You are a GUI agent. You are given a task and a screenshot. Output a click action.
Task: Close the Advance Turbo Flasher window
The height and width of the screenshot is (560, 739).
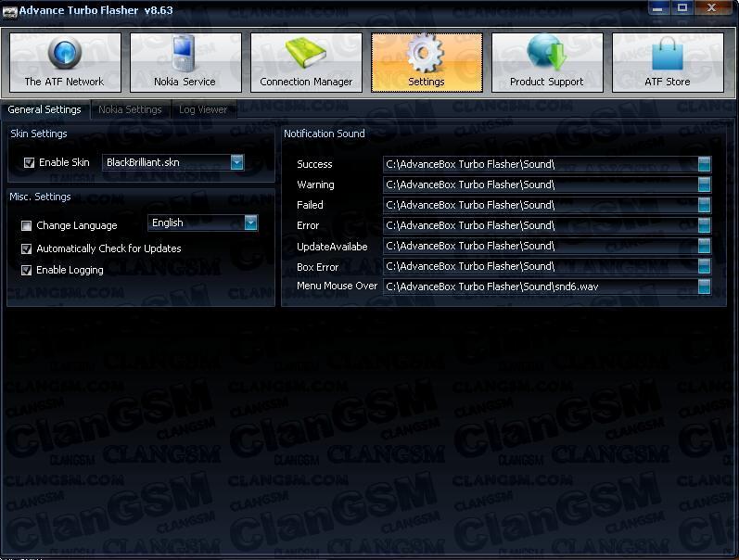click(712, 8)
